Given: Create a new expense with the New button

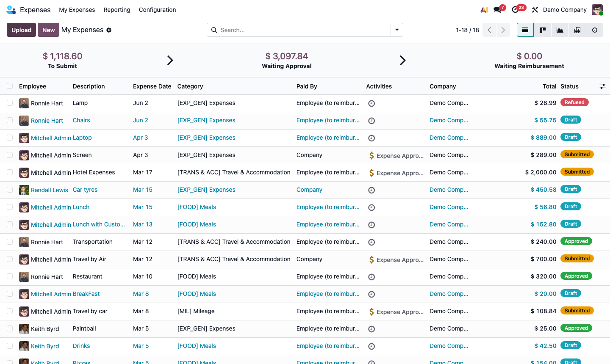Looking at the screenshot, I should (48, 30).
